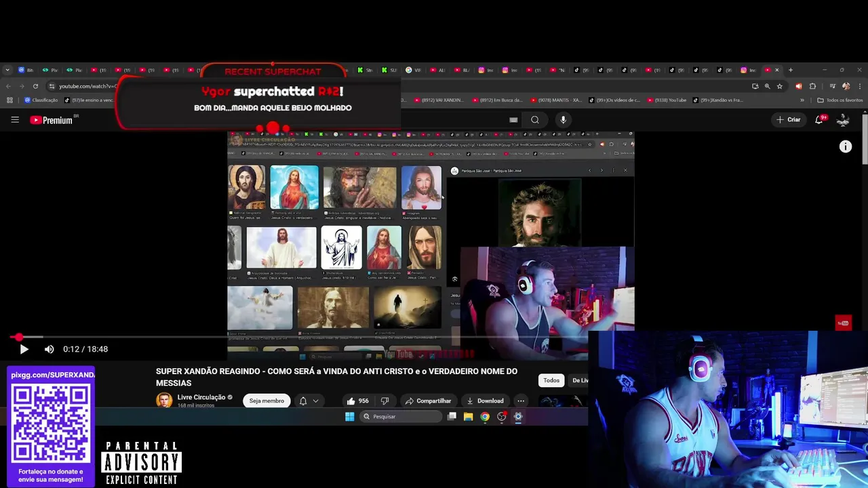
Task: Click the YouTube search magnifier button
Action: point(535,120)
